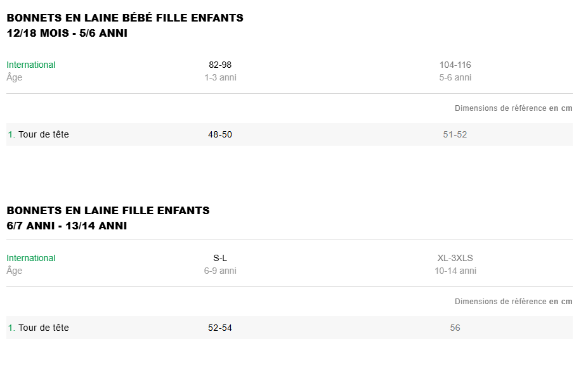Click the 56 head circumference value
The image size is (588, 365).
pyautogui.click(x=455, y=328)
